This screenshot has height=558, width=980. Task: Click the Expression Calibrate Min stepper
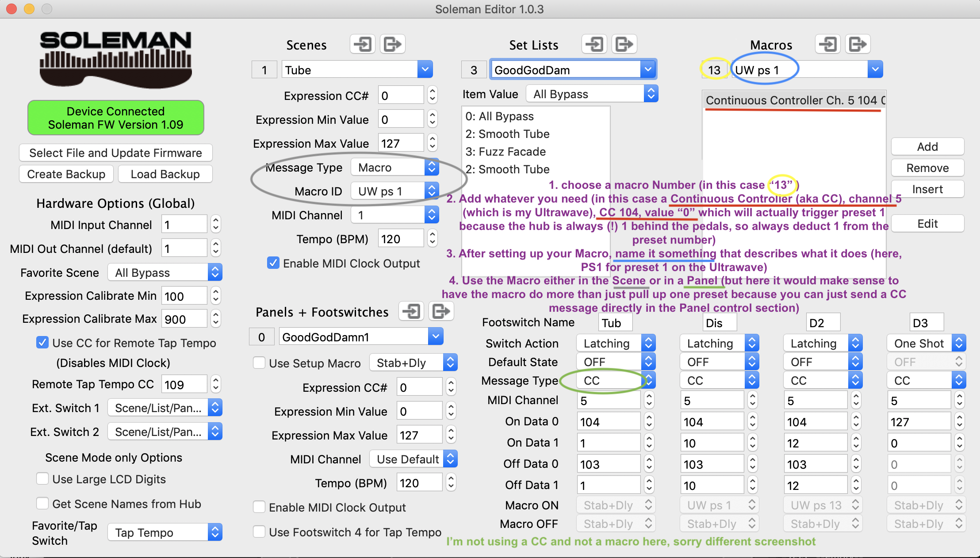[215, 296]
